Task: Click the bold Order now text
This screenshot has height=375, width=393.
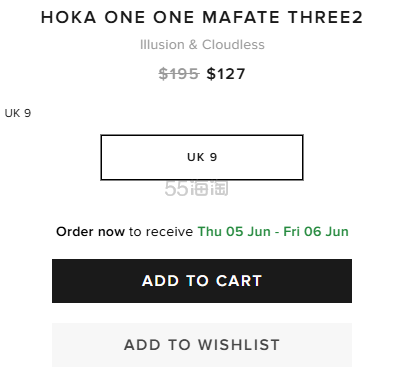Action: pyautogui.click(x=90, y=232)
